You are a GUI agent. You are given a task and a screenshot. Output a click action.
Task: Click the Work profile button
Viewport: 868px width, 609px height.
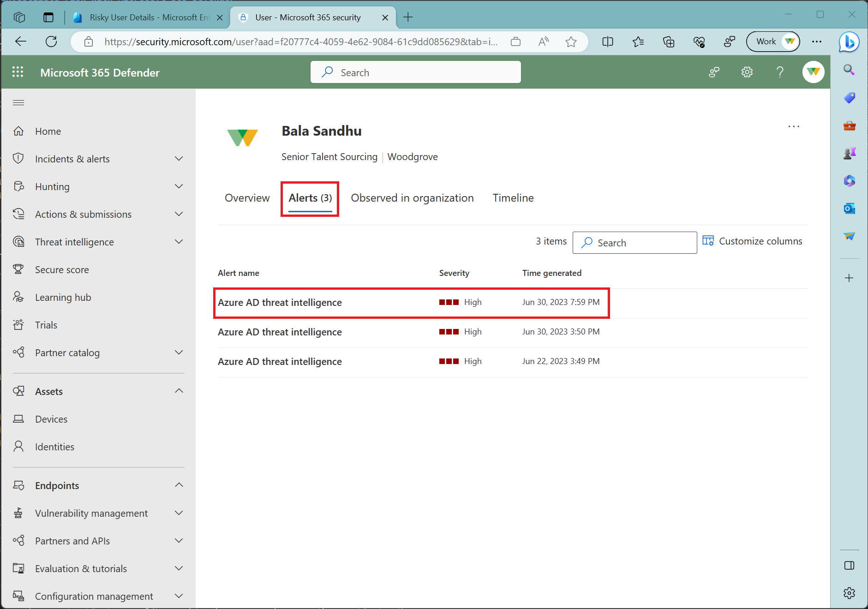tap(773, 42)
